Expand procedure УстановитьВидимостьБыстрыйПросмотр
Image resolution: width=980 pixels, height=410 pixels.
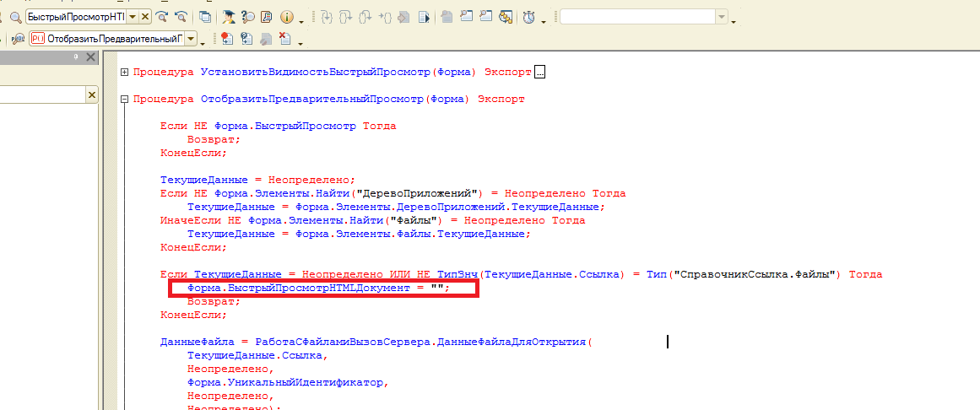[124, 73]
